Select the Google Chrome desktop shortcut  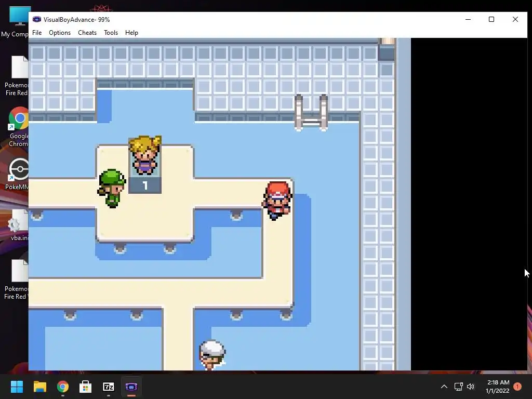coord(17,127)
